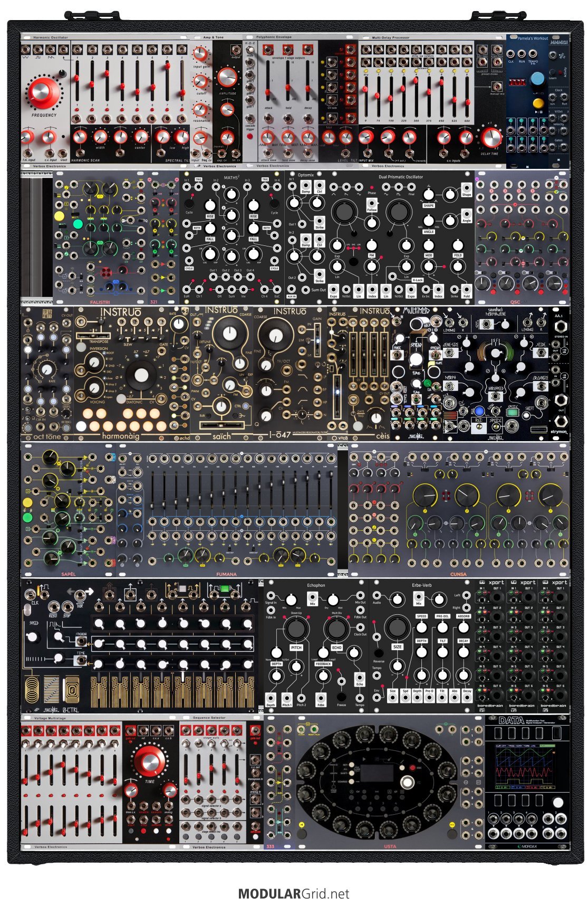
Task: Open the MODULARGrid.net link
Action: tap(294, 893)
